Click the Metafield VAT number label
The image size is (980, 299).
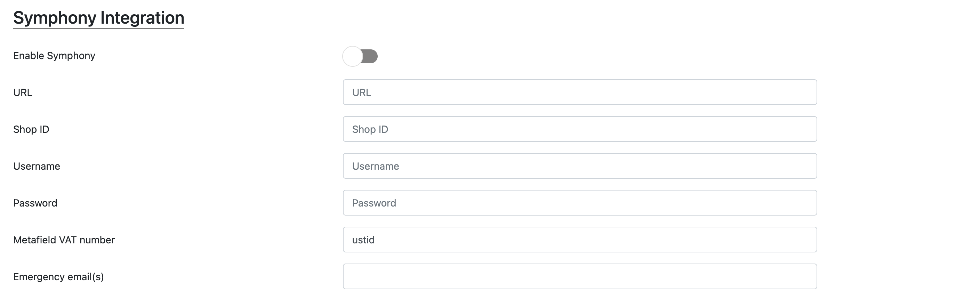tap(64, 240)
